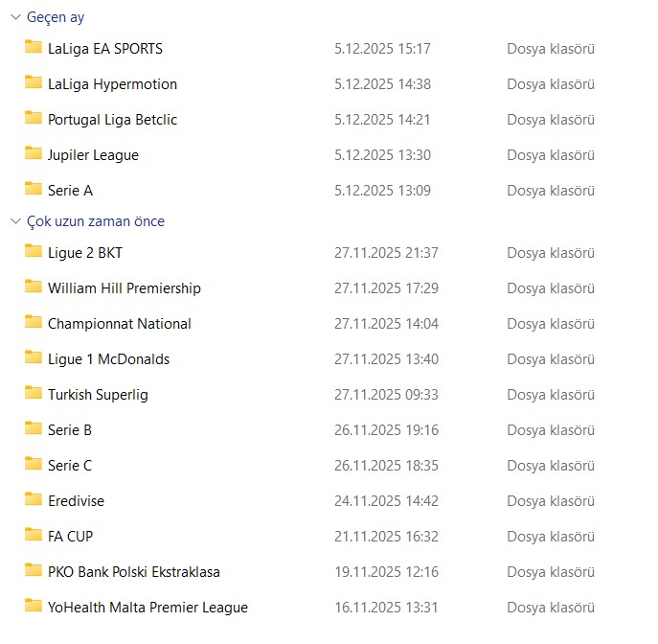The height and width of the screenshot is (644, 658).
Task: Click the Ligue 2 BKT folder icon
Action: point(34,252)
